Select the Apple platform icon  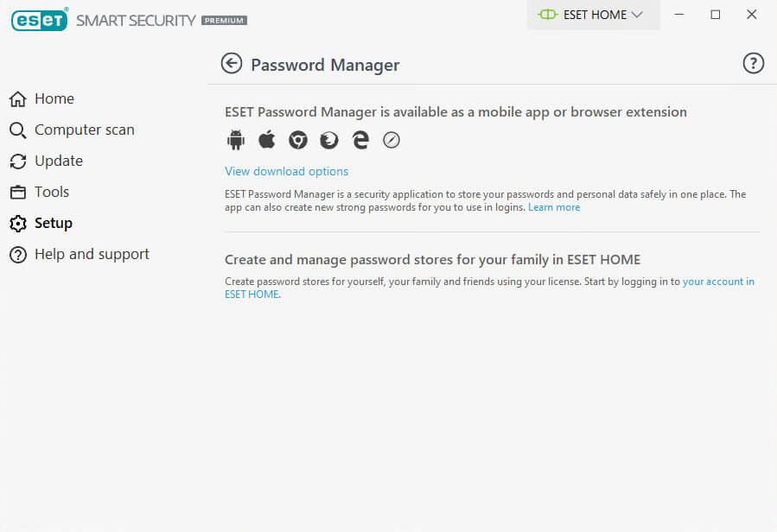coord(267,140)
